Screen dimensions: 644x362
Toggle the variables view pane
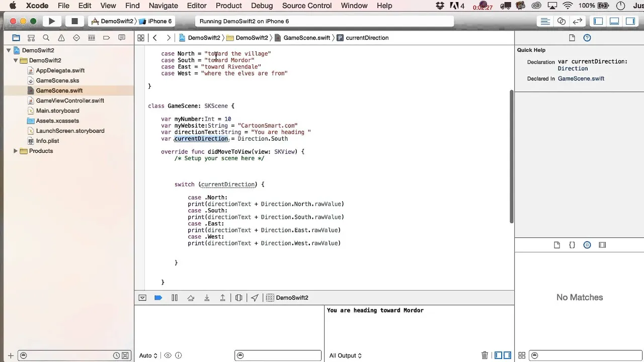[498, 355]
